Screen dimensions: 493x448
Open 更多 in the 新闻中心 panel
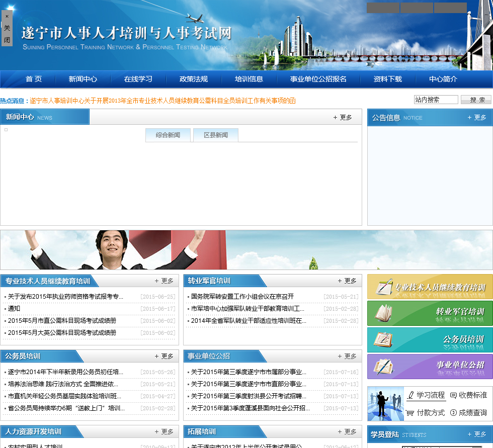[343, 117]
